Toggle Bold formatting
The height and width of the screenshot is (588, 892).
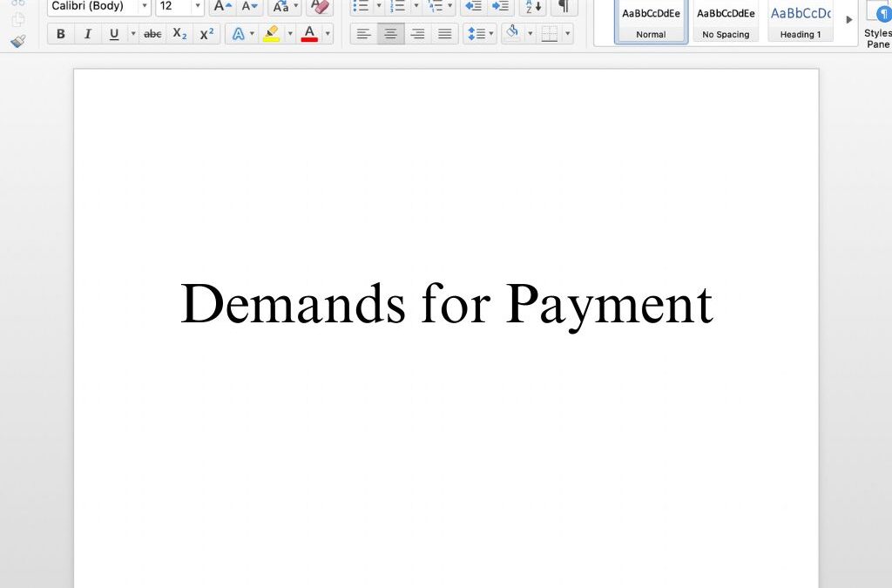61,34
